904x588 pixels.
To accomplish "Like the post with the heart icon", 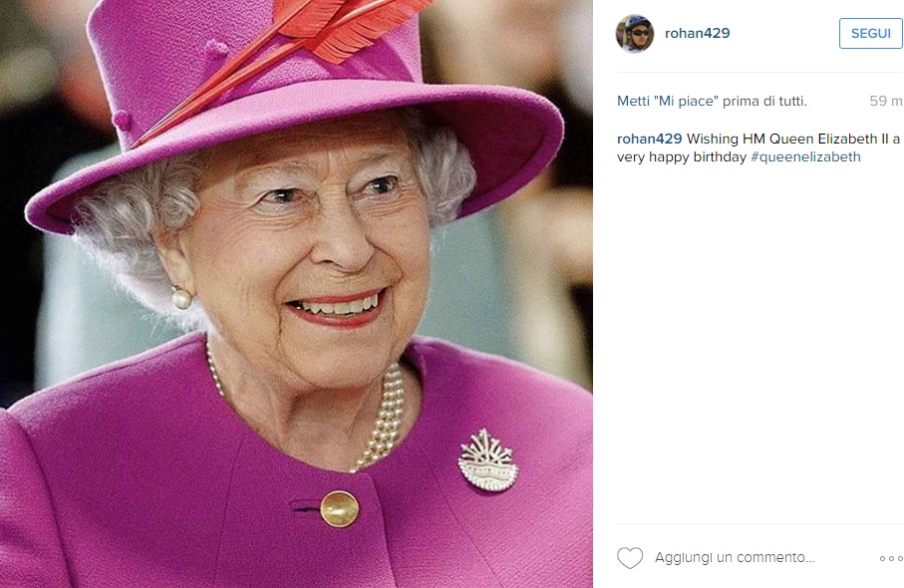I will tap(630, 558).
